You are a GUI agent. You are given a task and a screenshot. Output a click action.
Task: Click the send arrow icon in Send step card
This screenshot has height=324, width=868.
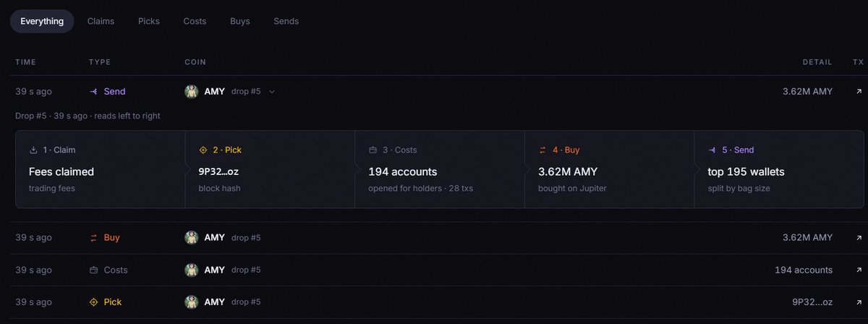click(712, 150)
